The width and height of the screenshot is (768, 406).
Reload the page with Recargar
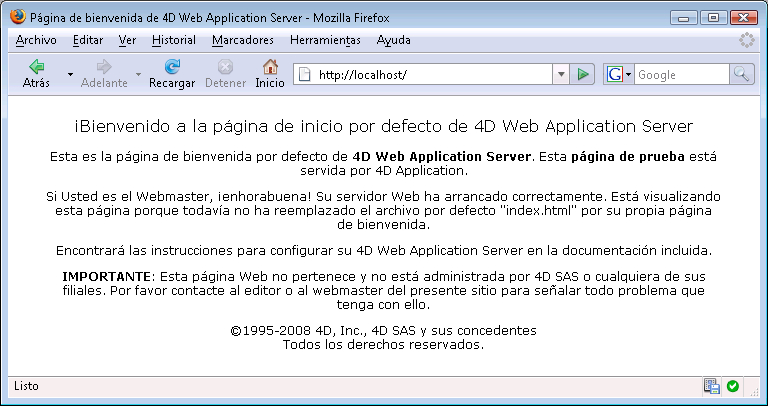[171, 73]
